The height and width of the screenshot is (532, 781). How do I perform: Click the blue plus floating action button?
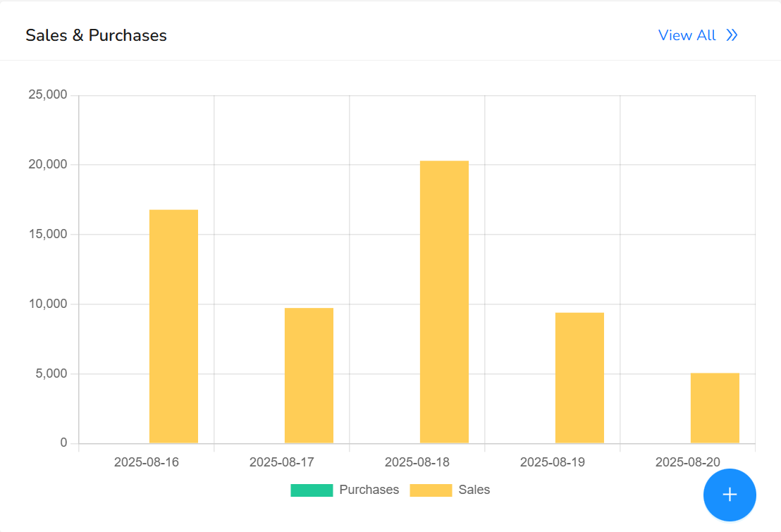(x=730, y=495)
